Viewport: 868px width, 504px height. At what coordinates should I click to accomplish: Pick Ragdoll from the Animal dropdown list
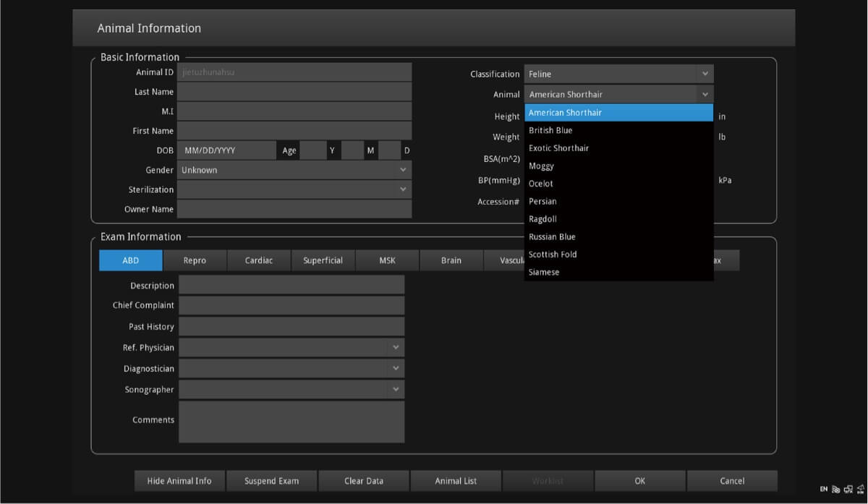coord(542,219)
